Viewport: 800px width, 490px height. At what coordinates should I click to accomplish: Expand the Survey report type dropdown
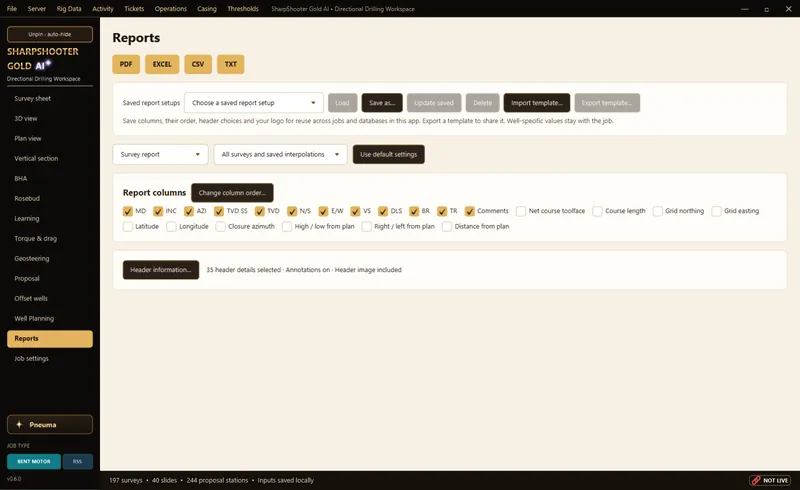pos(160,154)
